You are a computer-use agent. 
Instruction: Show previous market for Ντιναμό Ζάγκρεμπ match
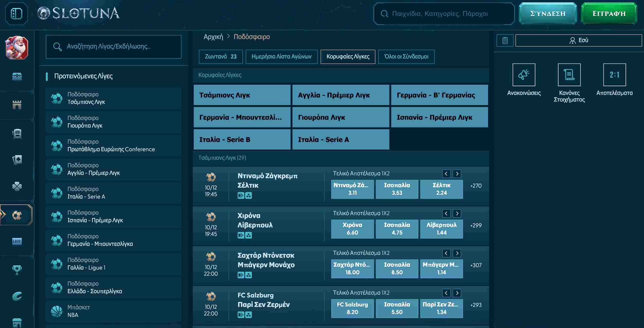tap(446, 174)
